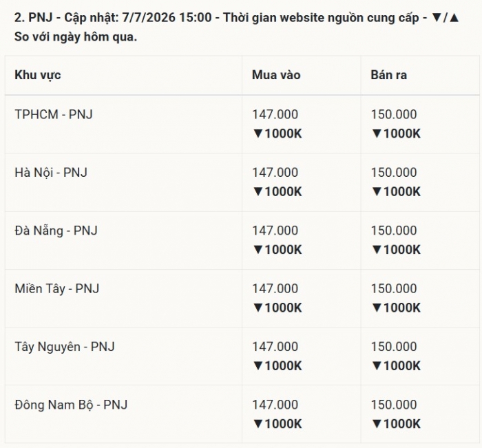Click Miền Tây buy price 147.000
This screenshot has height=448, width=482.
(275, 288)
